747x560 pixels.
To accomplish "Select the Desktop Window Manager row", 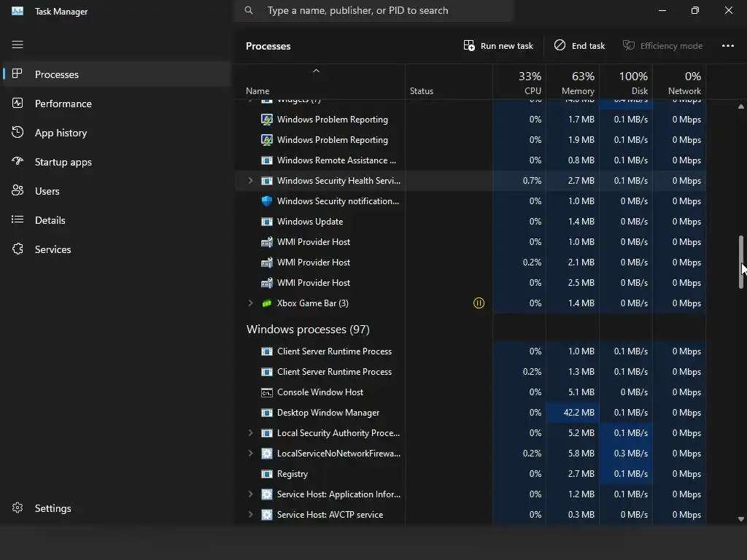I will pyautogui.click(x=471, y=413).
